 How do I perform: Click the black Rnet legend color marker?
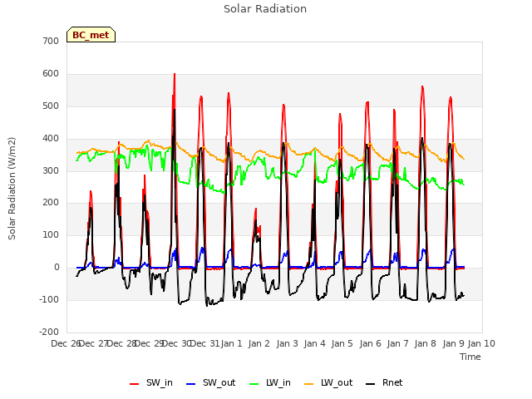coord(370,384)
